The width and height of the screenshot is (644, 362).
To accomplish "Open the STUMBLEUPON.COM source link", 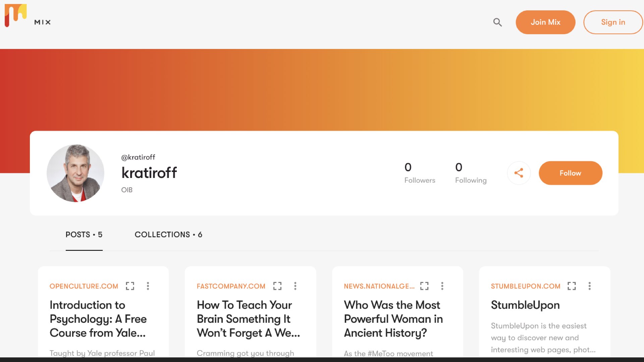I will 526,286.
